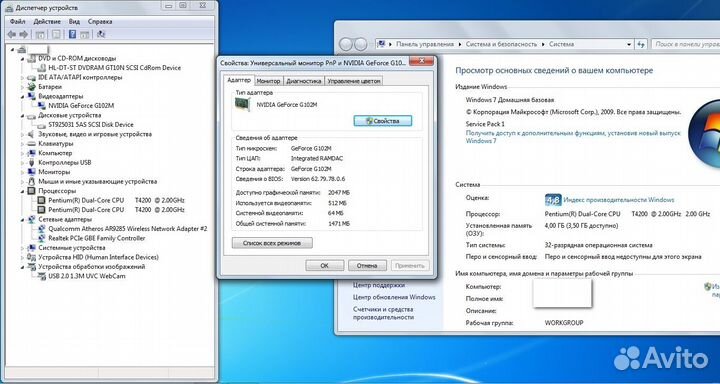
Task: Click the Отмена button
Action: pos(367,265)
